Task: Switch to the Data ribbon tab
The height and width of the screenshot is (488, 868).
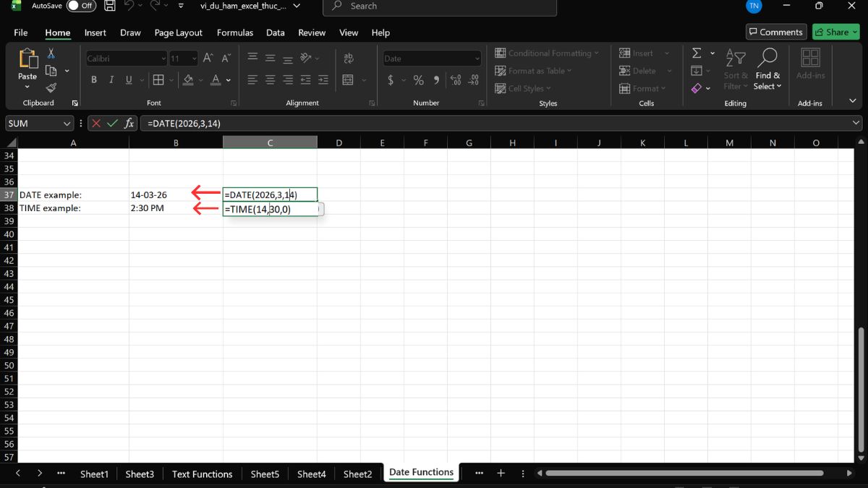Action: [x=275, y=33]
